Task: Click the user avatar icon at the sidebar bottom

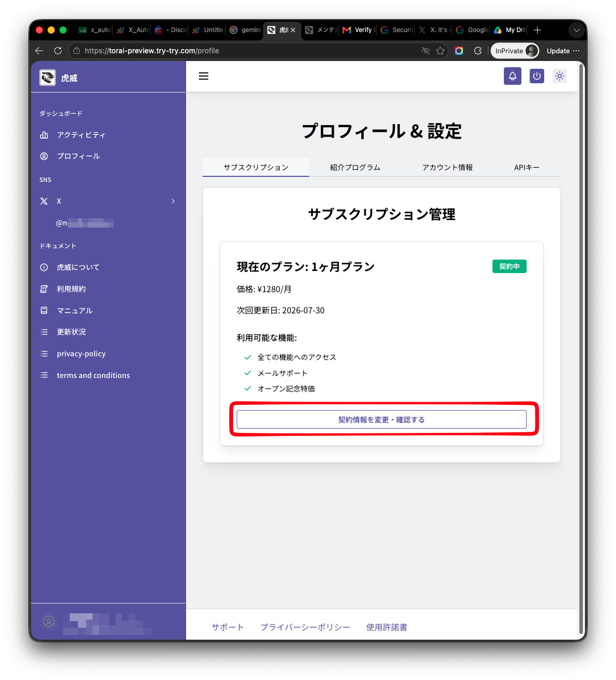Action: tap(49, 622)
